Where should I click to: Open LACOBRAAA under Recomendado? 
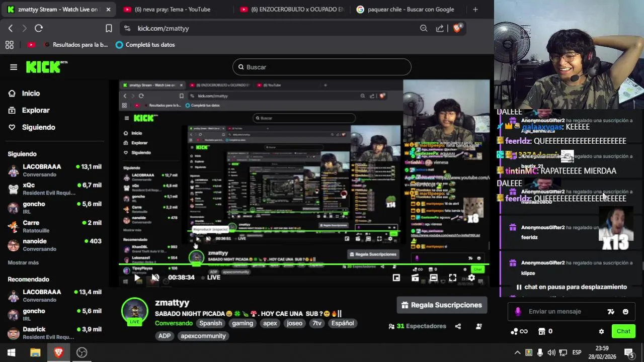(54, 296)
